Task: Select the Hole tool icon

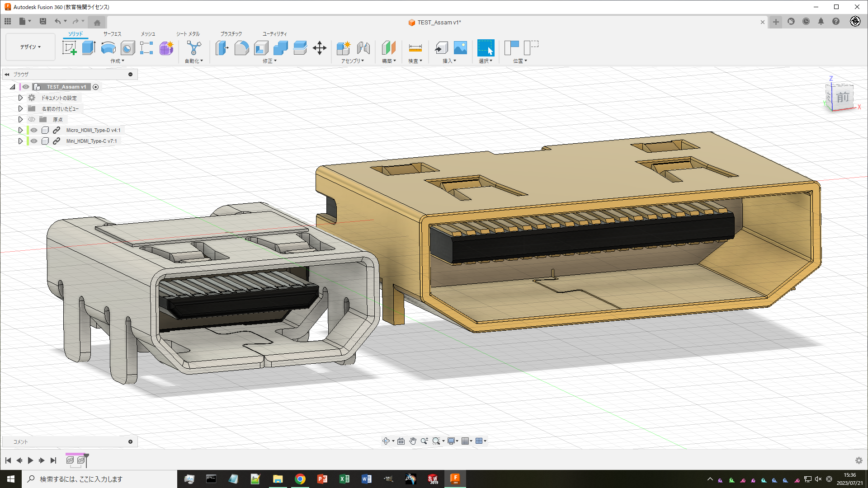Action: [127, 47]
